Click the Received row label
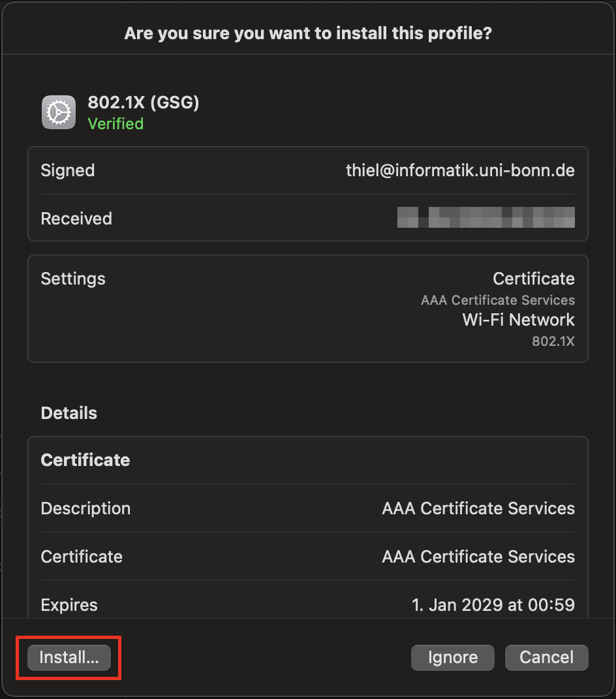Image resolution: width=616 pixels, height=699 pixels. 76,219
